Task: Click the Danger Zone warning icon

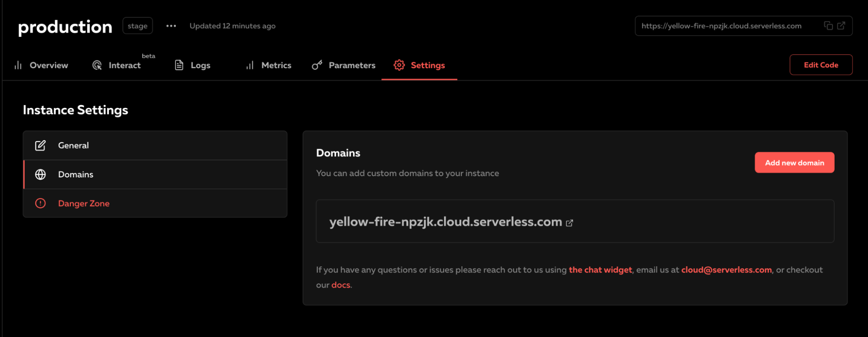Action: (40, 203)
